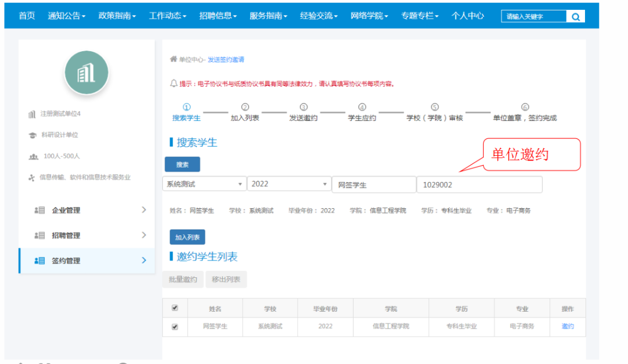Click the 毕业年份 column header
This screenshot has height=364, width=628.
coord(325,309)
